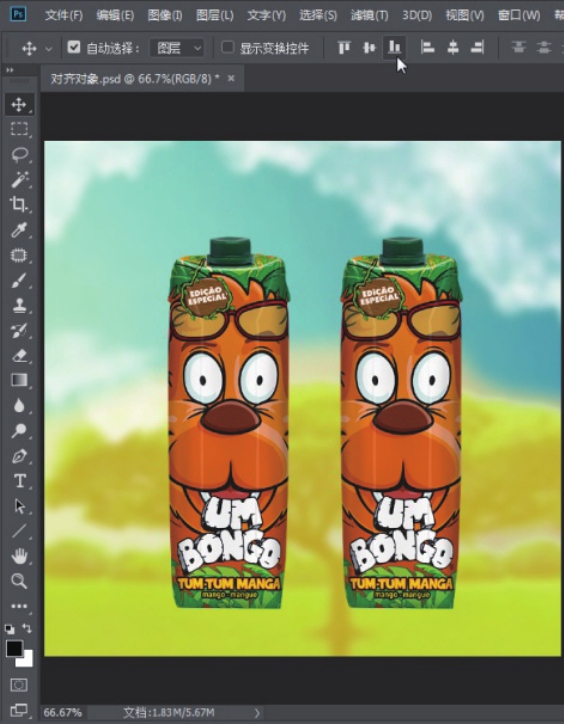
Task: Change the screen mode
Action: coord(19,710)
